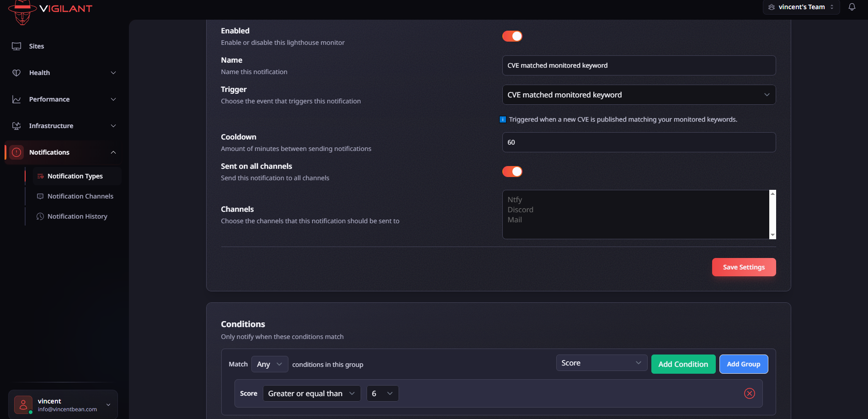
Task: Click the Add Condition button
Action: click(x=683, y=364)
